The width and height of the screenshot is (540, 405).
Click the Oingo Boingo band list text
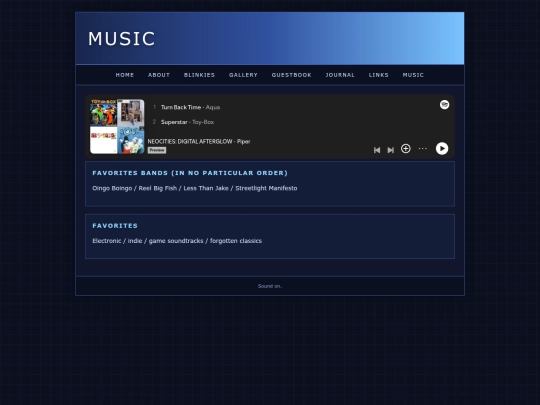(x=195, y=188)
